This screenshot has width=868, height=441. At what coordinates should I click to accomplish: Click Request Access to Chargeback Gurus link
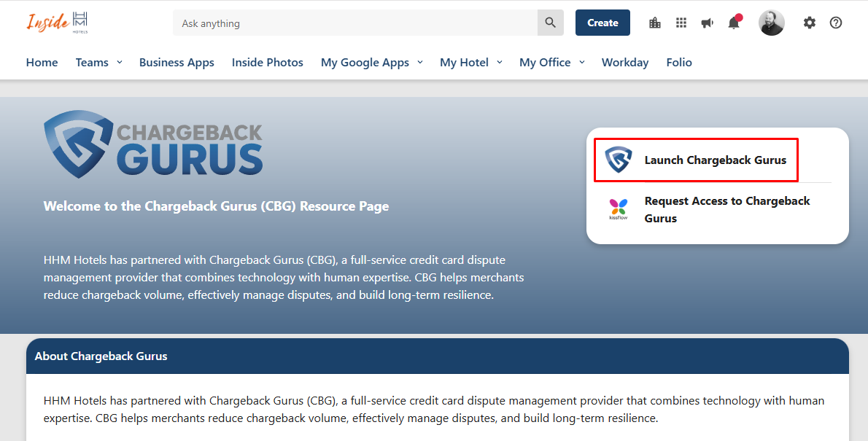[726, 209]
